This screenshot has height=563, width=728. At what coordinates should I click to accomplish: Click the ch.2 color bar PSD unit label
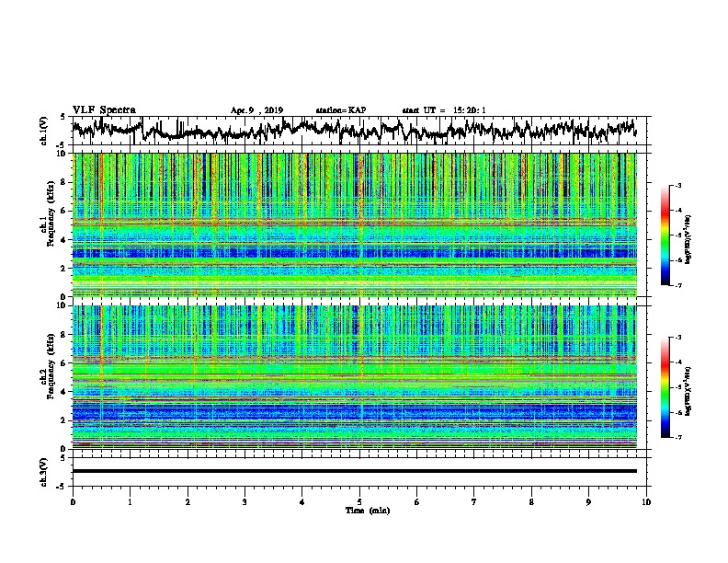[x=688, y=391]
